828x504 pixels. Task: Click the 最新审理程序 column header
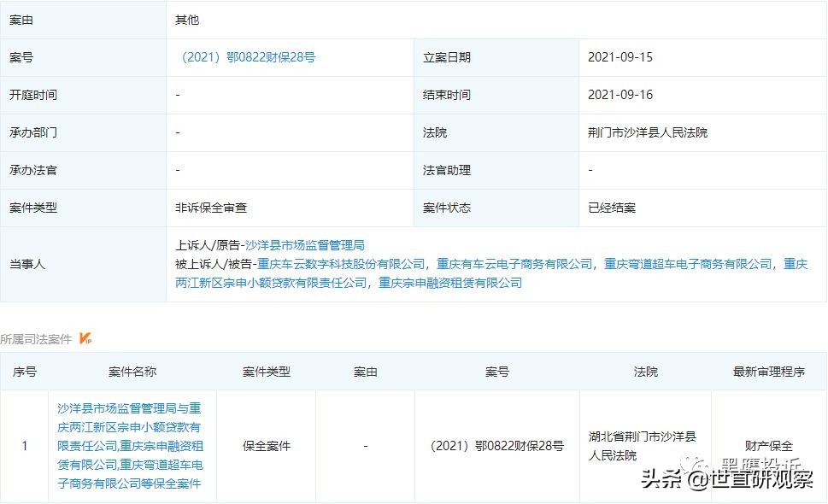click(768, 372)
